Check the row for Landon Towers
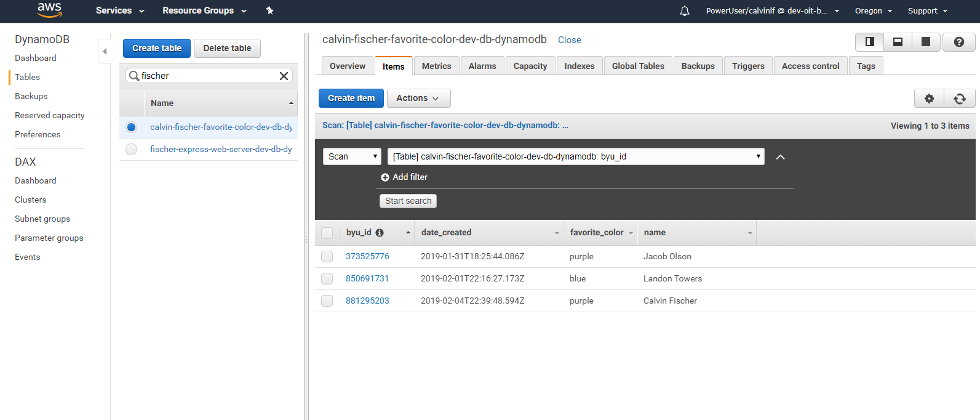This screenshot has height=420, width=980. pos(327,278)
